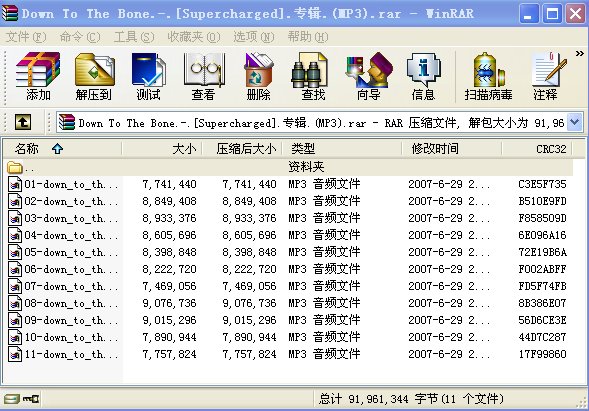Run the 测试 (Test) archive tool
The width and height of the screenshot is (589, 411).
[148, 77]
